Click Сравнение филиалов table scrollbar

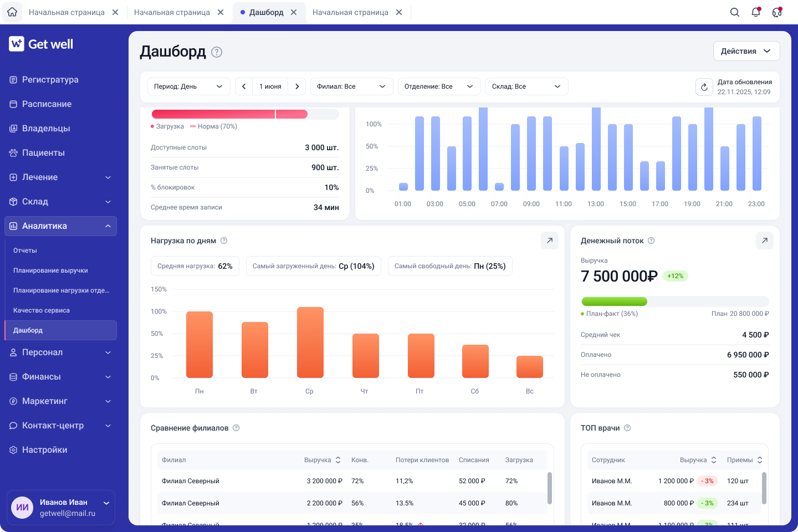pyautogui.click(x=550, y=488)
